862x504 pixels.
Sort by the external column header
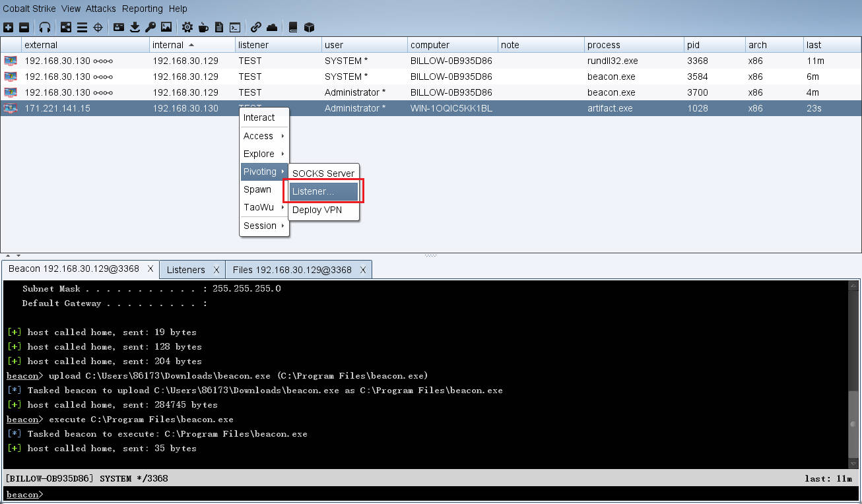tap(85, 45)
